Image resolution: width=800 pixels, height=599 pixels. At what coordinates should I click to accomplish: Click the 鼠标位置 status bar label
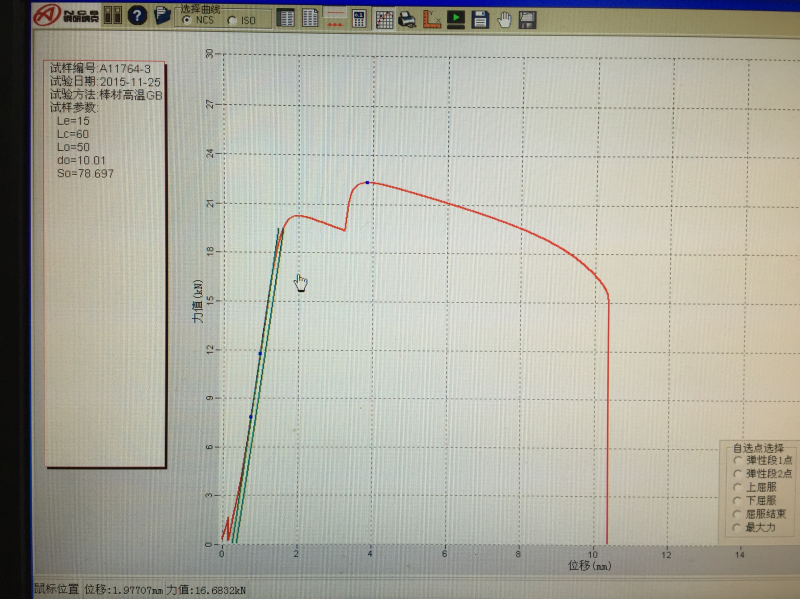pos(57,589)
